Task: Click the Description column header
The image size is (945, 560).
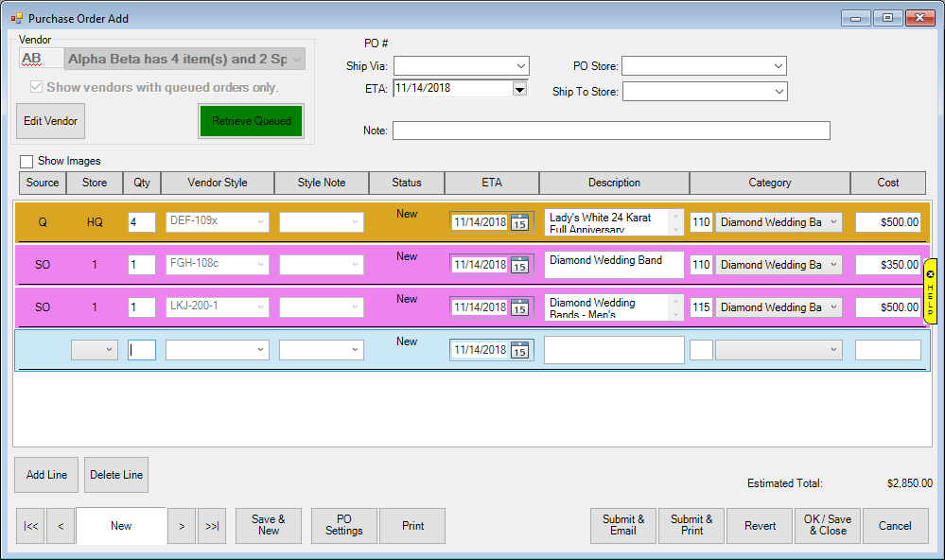Action: (x=614, y=183)
